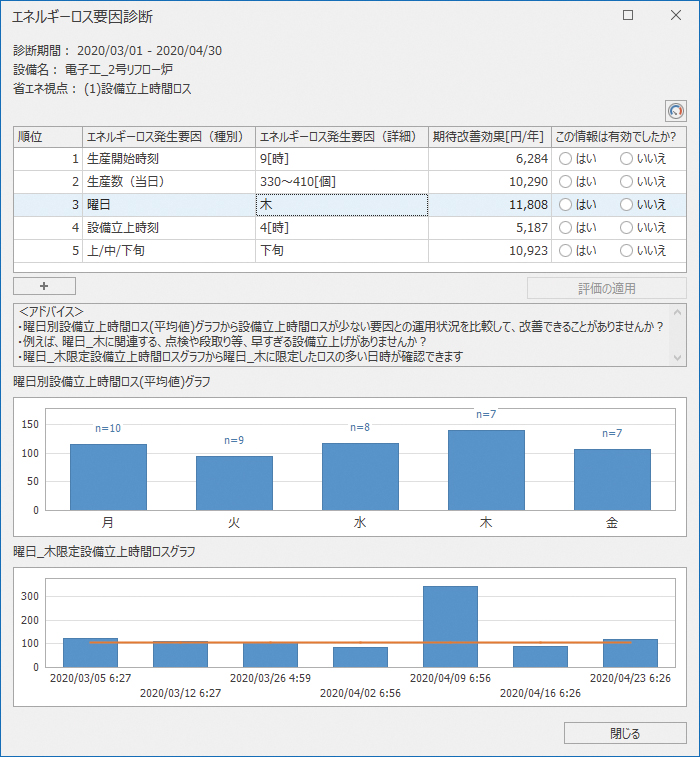Click the 金 bar in weekday chart
Viewport: 700px width, 757px height.
tap(612, 479)
